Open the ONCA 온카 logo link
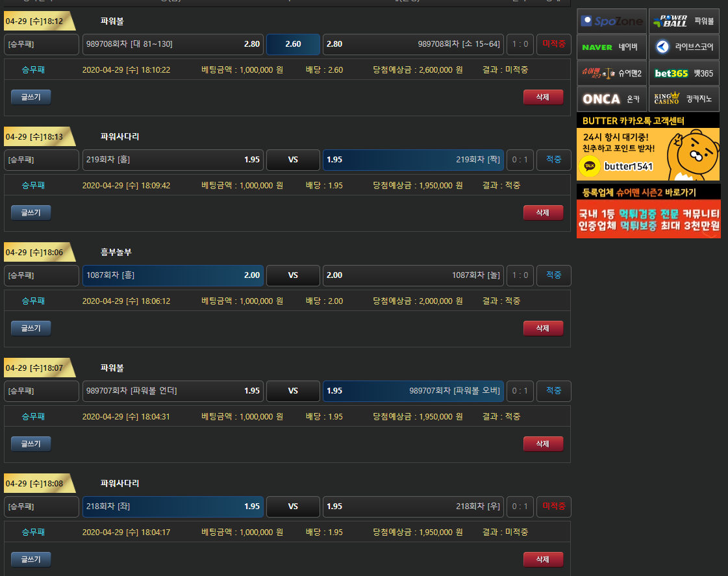This screenshot has width=728, height=576. 612,99
